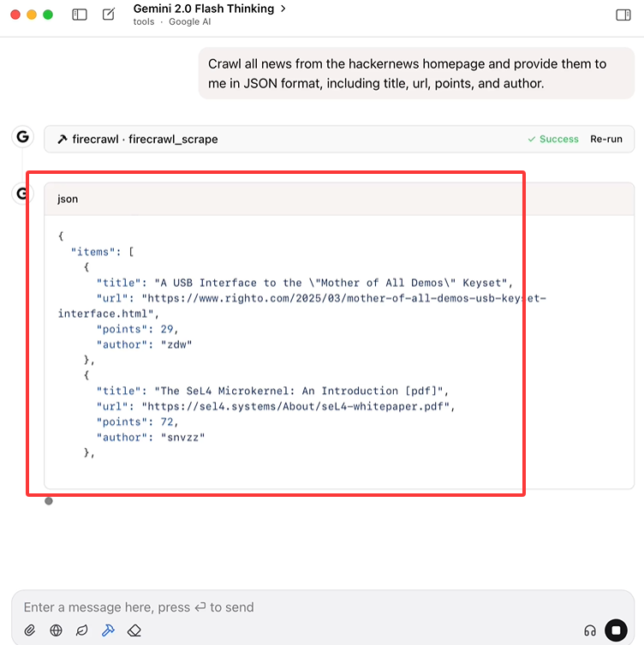Expand the firecrawl_scrape tool call row
The width and height of the screenshot is (644, 645).
339,139
